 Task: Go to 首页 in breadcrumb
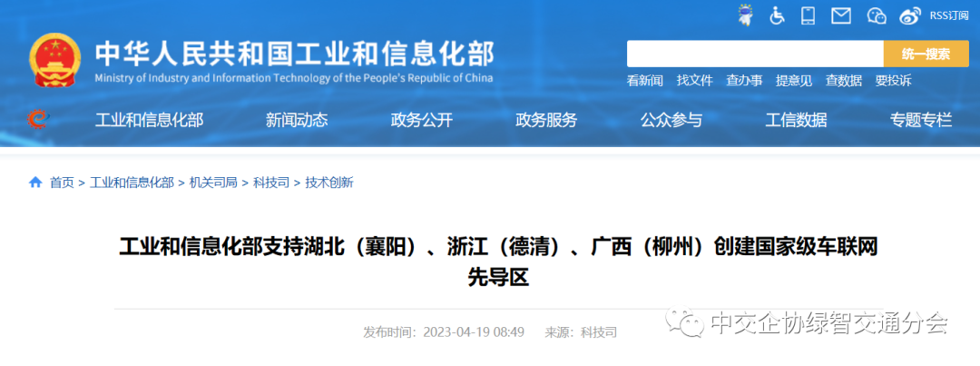pos(62,183)
